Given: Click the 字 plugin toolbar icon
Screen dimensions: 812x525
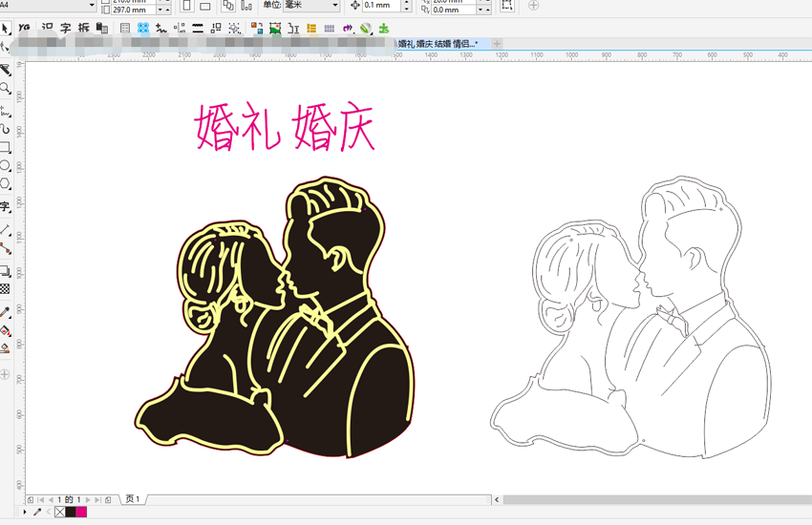Looking at the screenshot, I should (x=65, y=28).
